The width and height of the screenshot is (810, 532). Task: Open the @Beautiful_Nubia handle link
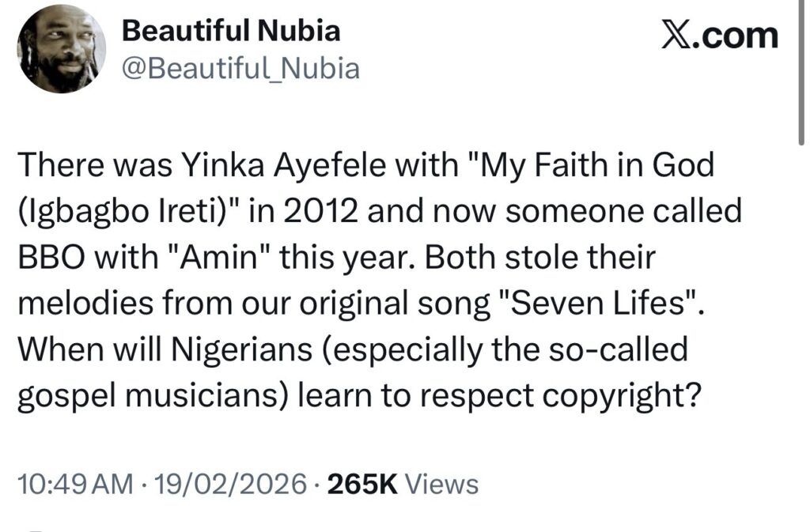pos(240,70)
